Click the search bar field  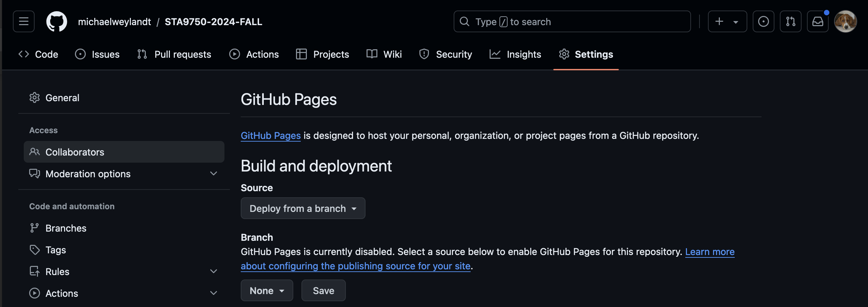[x=572, y=21]
